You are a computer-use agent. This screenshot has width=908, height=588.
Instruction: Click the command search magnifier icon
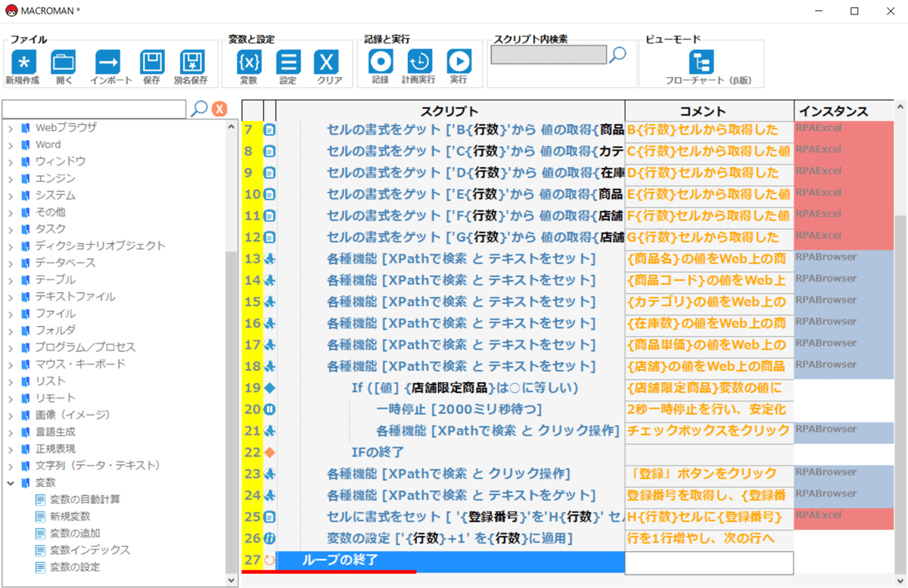200,108
